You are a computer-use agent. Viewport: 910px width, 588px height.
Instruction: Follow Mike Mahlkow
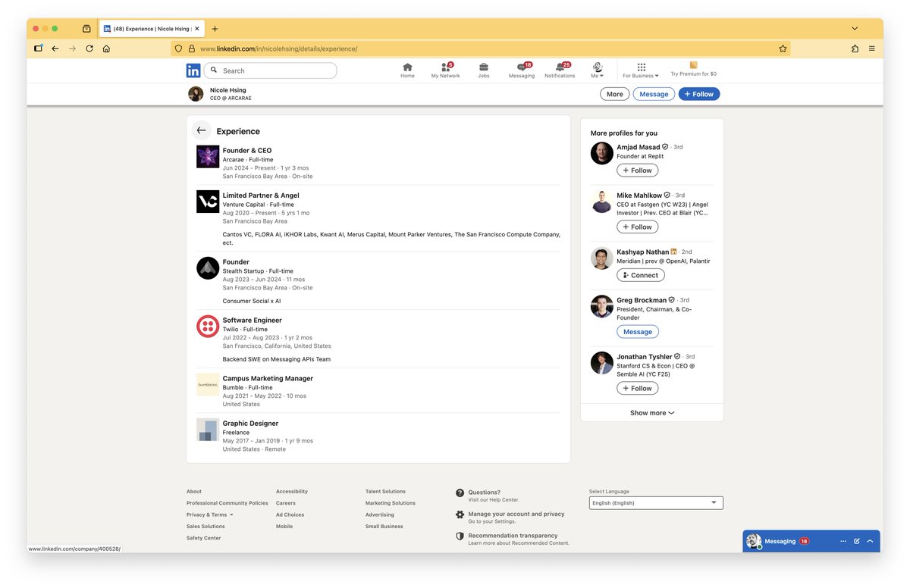[x=637, y=227]
